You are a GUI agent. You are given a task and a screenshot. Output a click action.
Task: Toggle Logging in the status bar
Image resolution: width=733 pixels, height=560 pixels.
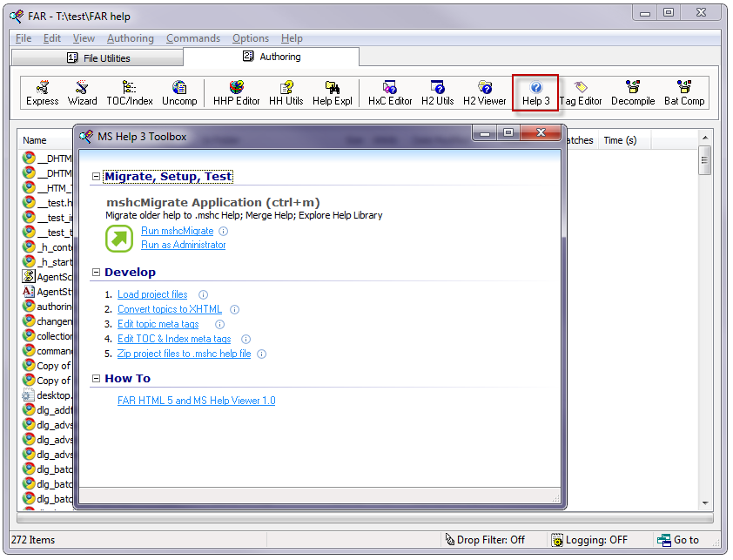coord(589,540)
